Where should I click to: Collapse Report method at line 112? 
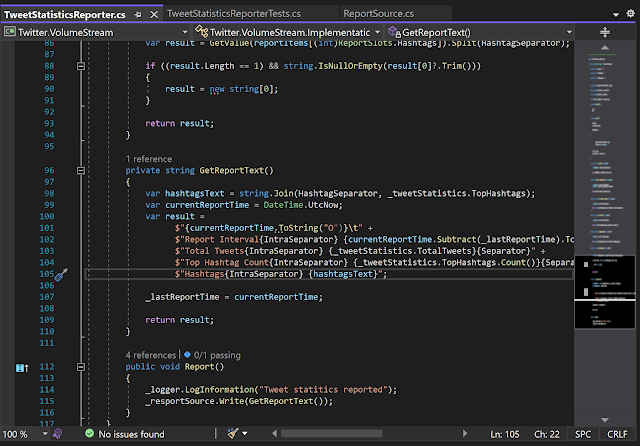81,367
